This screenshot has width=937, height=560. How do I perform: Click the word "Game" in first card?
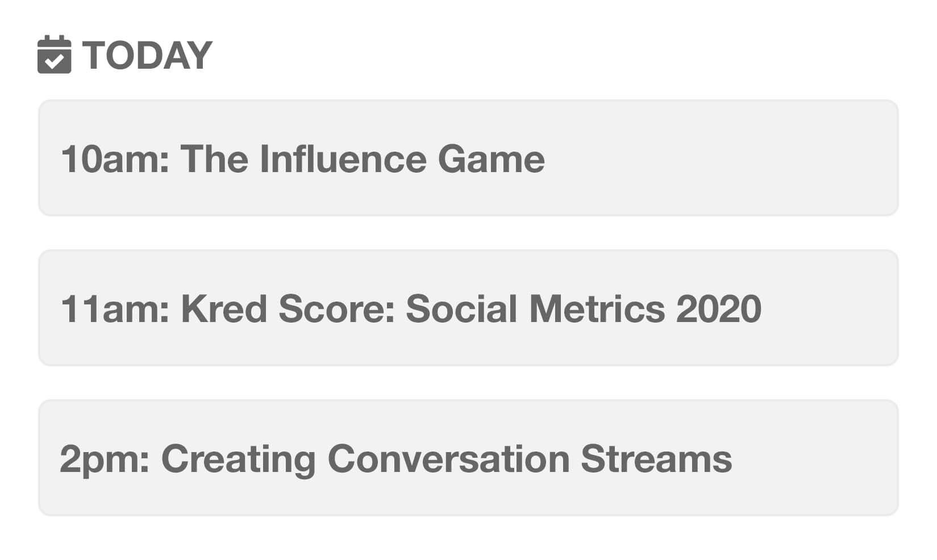492,158
